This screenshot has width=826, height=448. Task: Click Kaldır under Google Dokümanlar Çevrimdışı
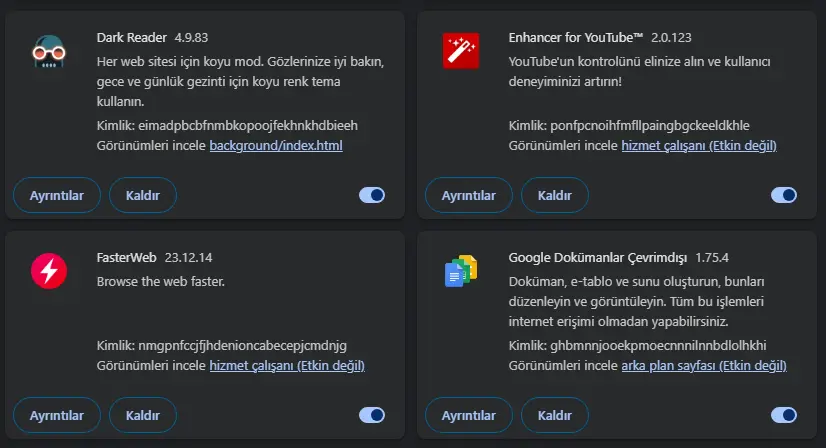click(555, 415)
